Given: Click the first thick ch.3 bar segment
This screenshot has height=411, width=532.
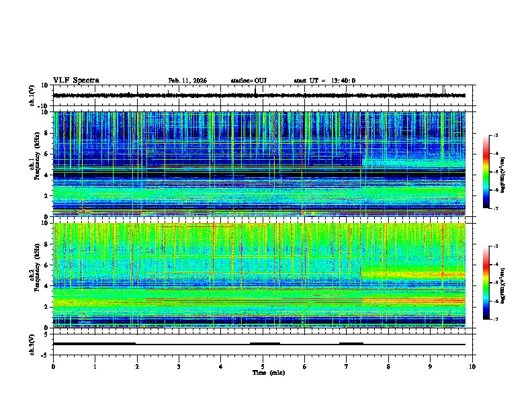Looking at the screenshot, I should 94,344.
